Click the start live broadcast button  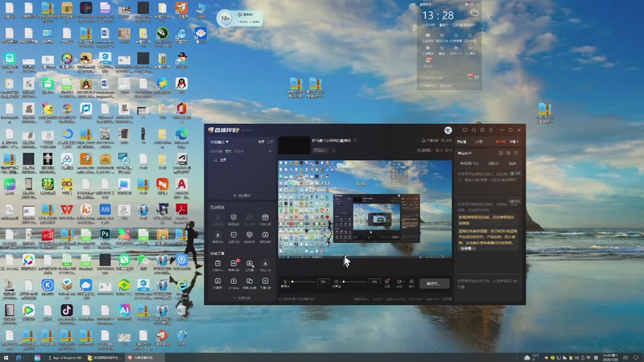pos(434,283)
